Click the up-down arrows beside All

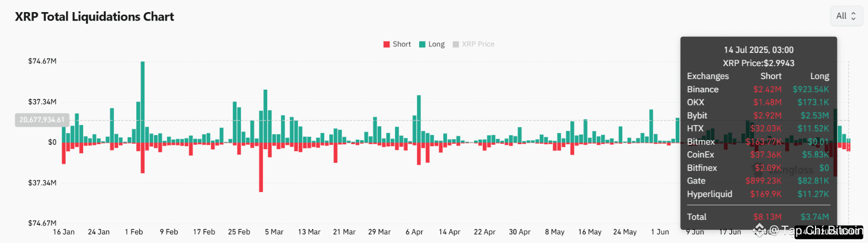click(x=853, y=16)
